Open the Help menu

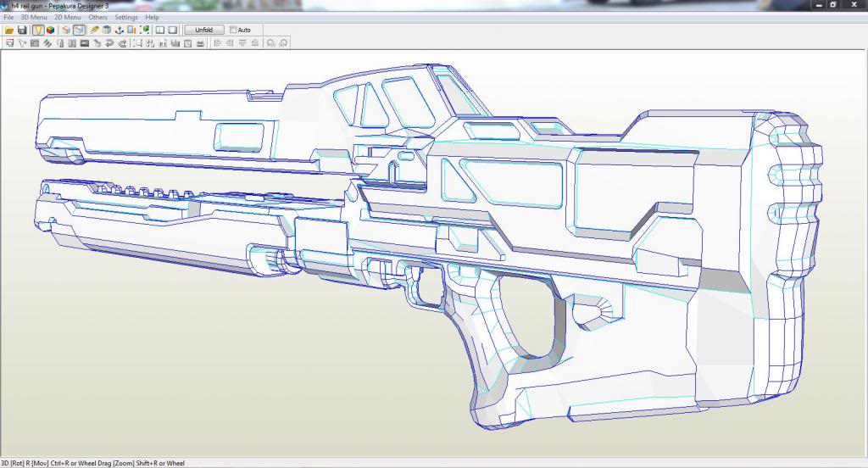[x=152, y=17]
